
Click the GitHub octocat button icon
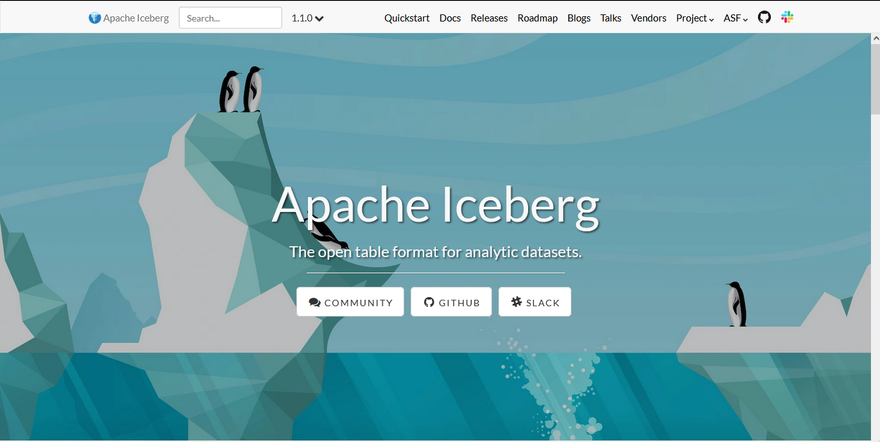tap(429, 302)
